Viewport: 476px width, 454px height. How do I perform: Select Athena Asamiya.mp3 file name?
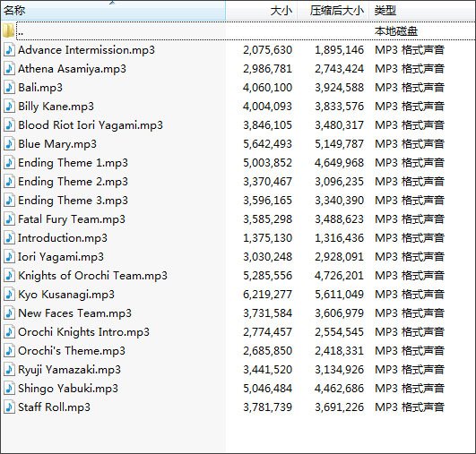[x=72, y=69]
